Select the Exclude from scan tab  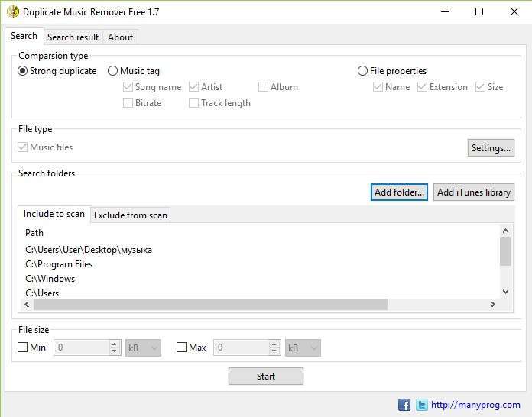[x=131, y=215]
